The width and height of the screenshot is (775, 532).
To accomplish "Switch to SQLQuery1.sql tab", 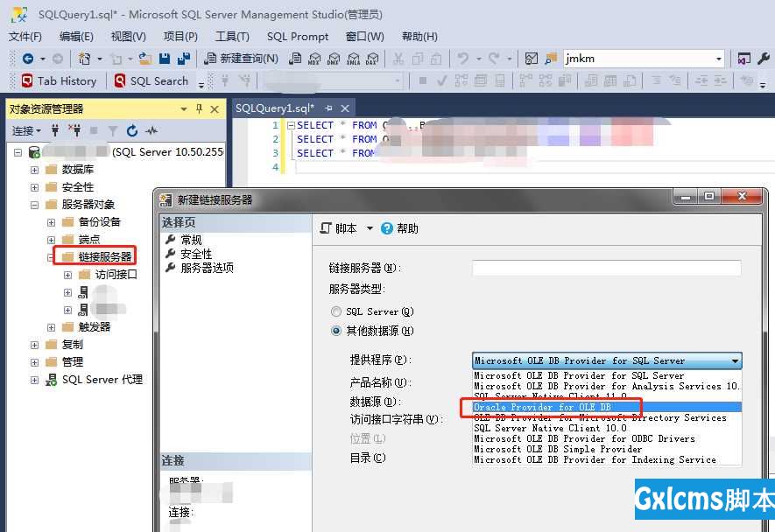I will 275,108.
